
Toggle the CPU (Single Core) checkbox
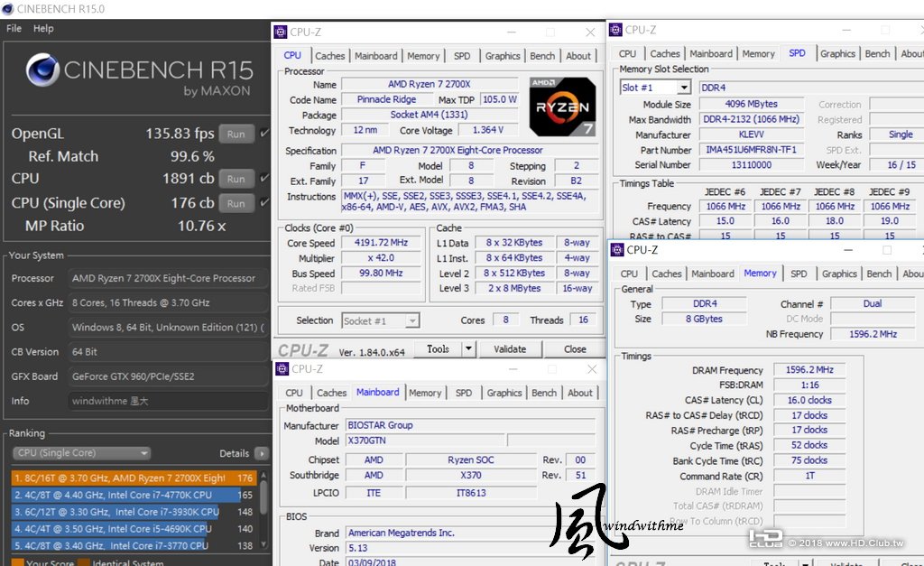coord(264,202)
